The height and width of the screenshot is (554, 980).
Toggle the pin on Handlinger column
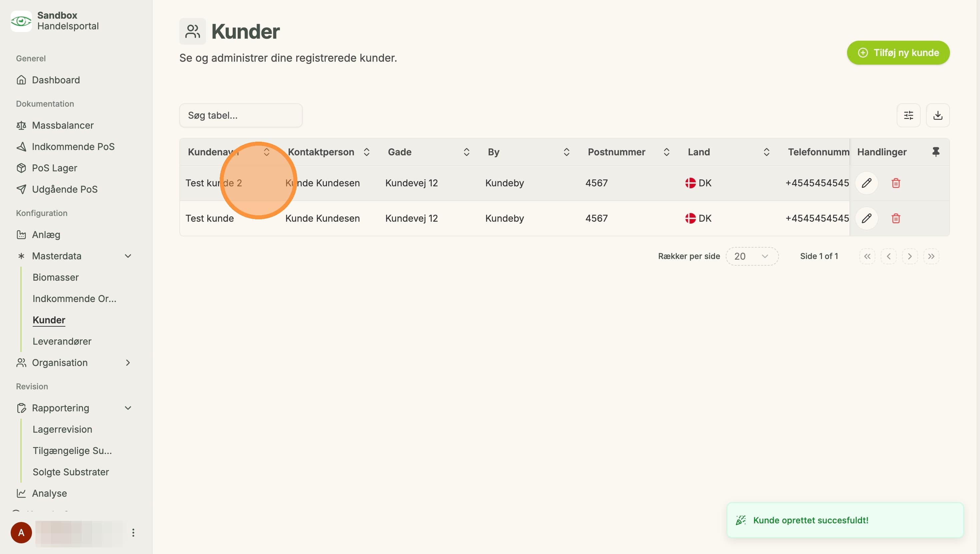(936, 152)
